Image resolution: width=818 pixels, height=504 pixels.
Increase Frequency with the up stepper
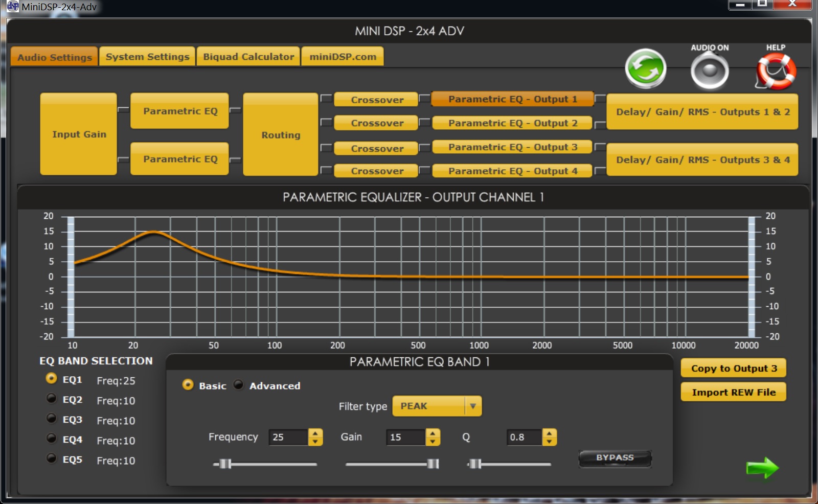(315, 433)
